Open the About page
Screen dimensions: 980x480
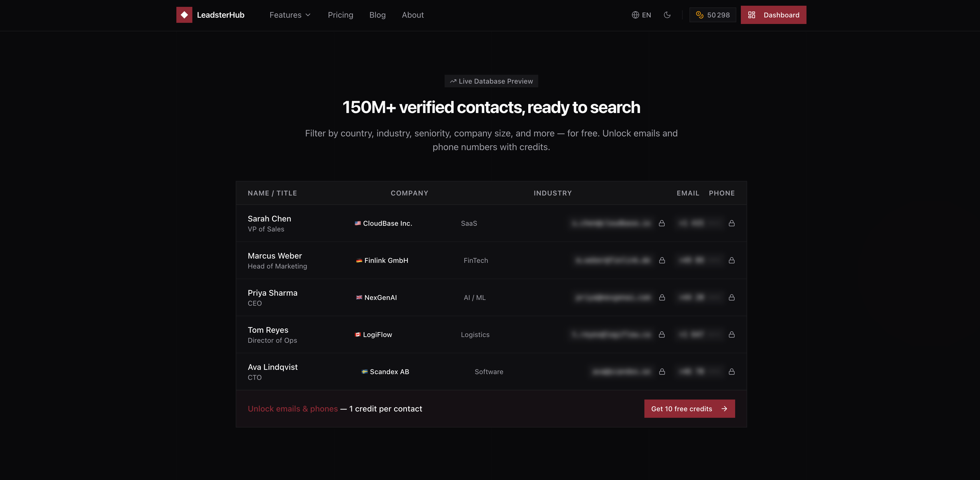pyautogui.click(x=412, y=15)
